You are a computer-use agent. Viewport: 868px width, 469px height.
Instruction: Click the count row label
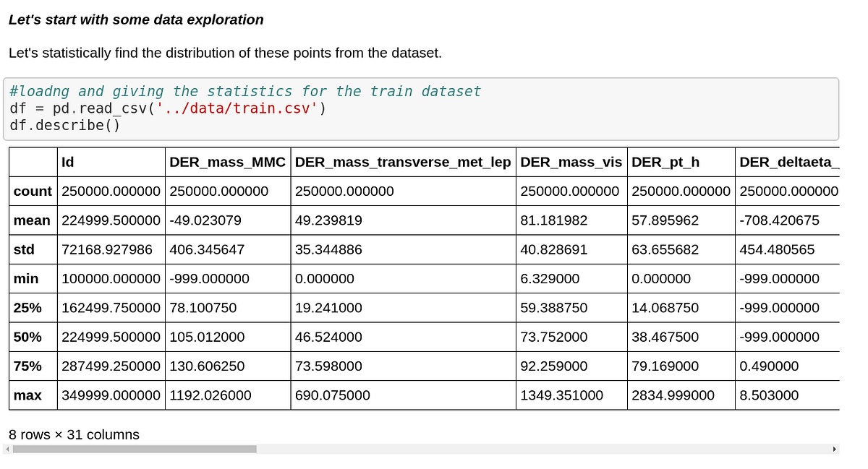(x=32, y=191)
